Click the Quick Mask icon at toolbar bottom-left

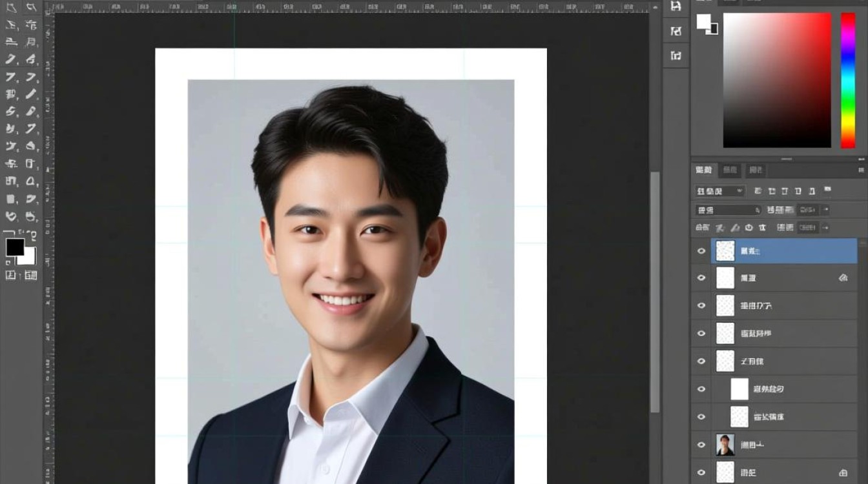(x=10, y=276)
